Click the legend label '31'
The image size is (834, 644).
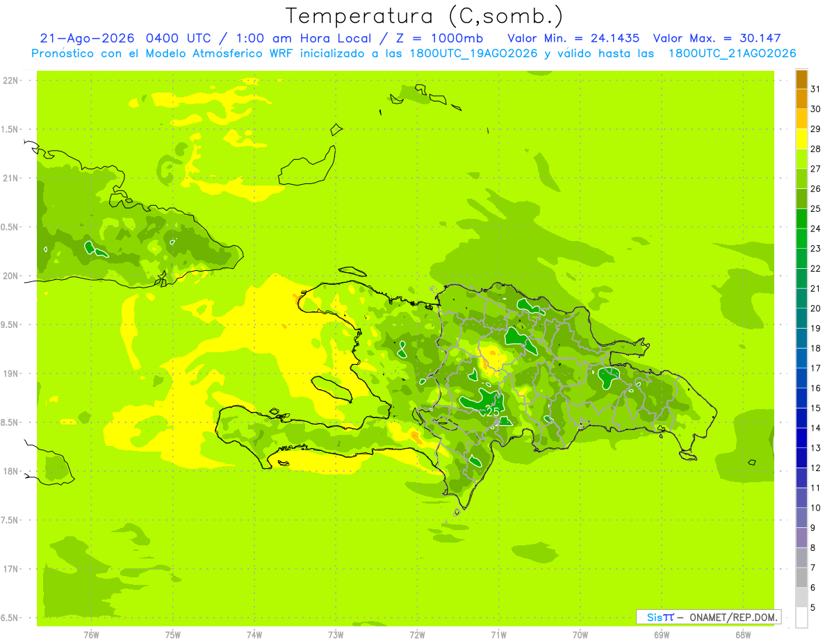[815, 89]
